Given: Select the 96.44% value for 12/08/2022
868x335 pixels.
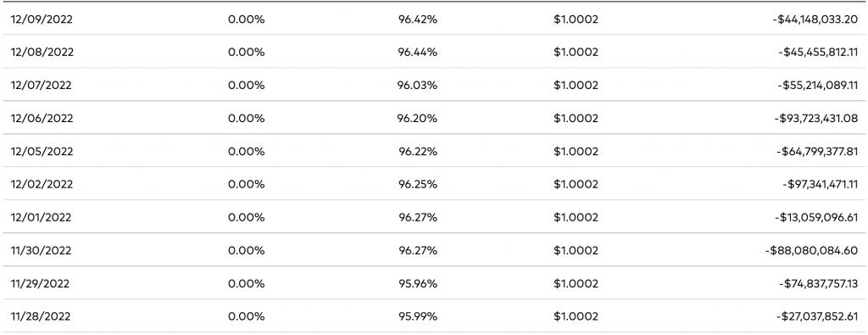Looking at the screenshot, I should click(x=417, y=53).
